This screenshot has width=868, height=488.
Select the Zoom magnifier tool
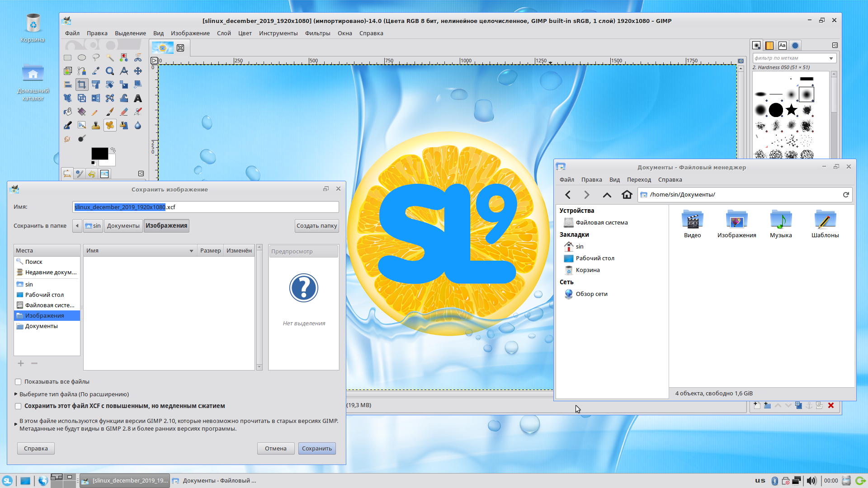(x=110, y=71)
